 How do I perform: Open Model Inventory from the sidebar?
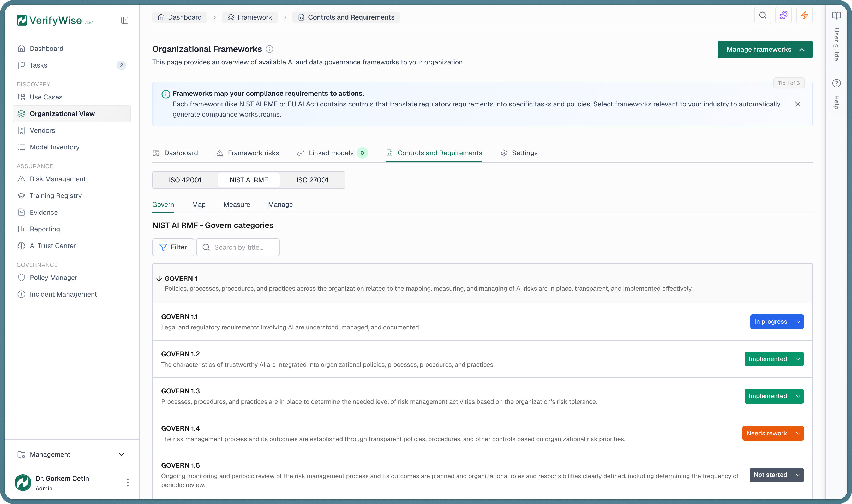click(54, 147)
